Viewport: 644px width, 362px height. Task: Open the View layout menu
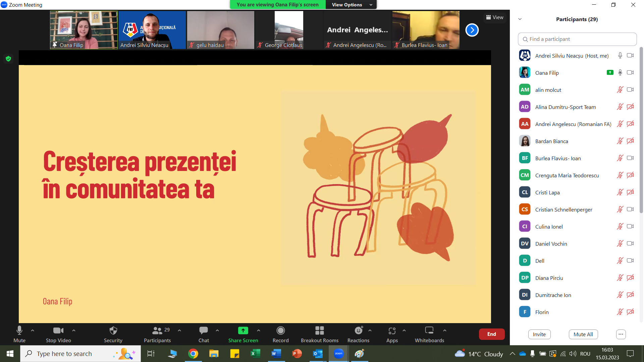point(494,17)
